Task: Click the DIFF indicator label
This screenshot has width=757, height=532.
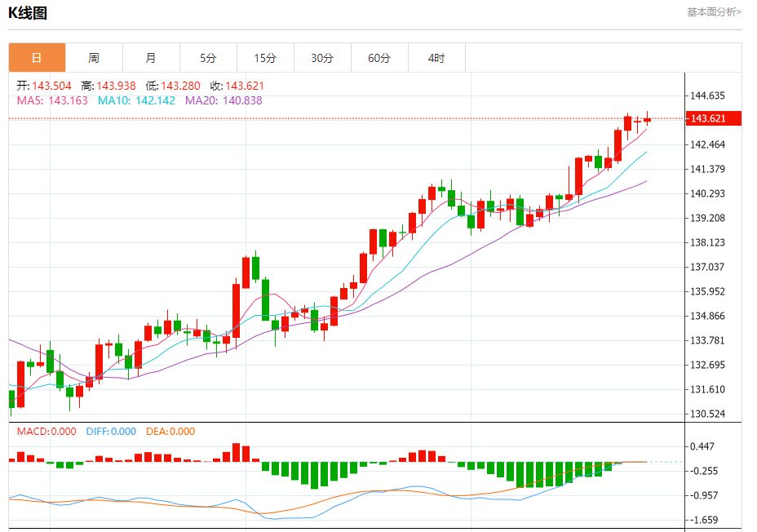Action: pyautogui.click(x=110, y=432)
